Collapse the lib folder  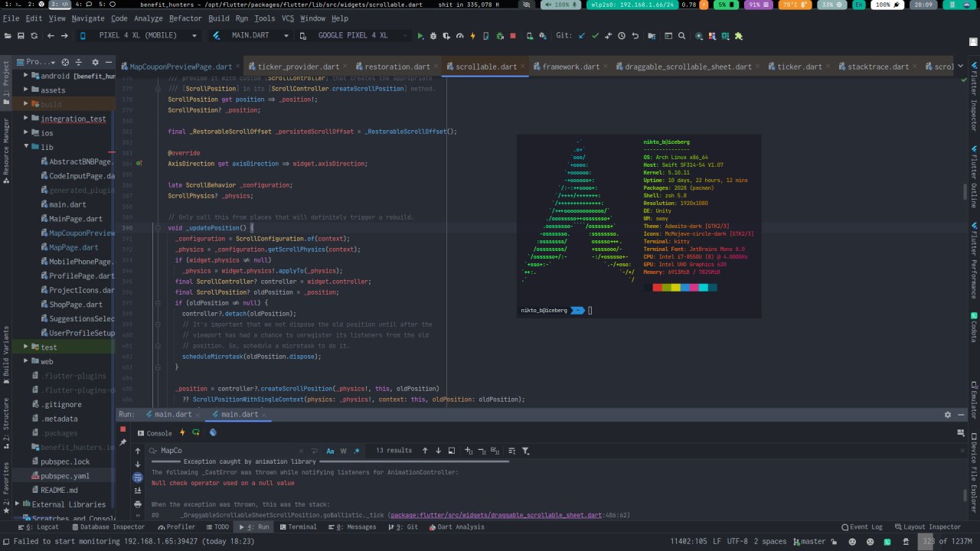pyautogui.click(x=26, y=147)
